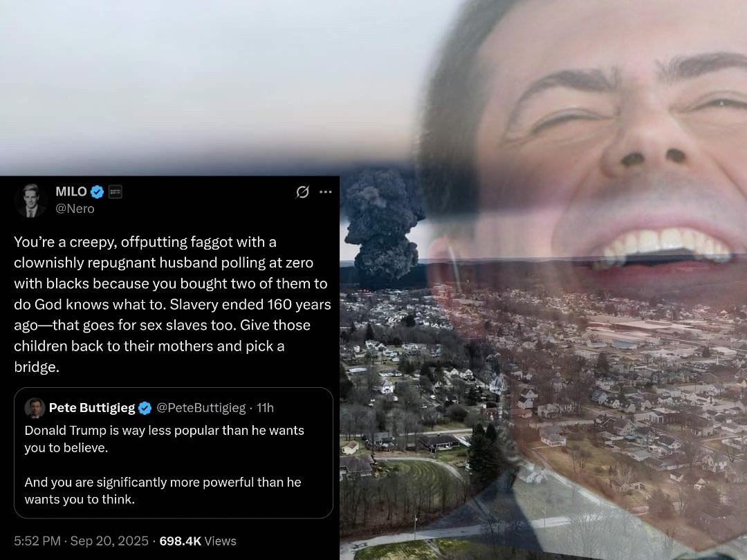Click the 5:52 PM post time
This screenshot has height=560, width=747.
37,541
